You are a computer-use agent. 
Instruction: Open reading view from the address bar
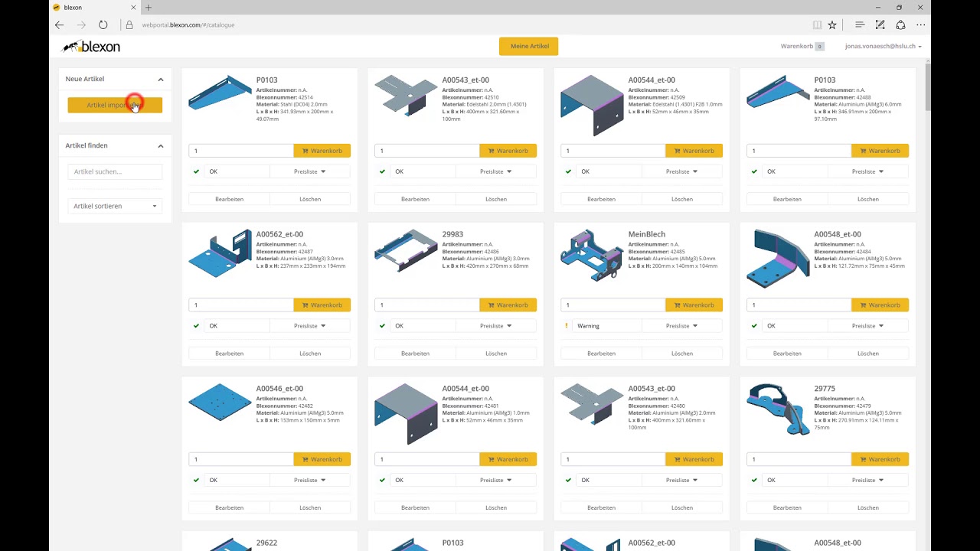click(817, 24)
